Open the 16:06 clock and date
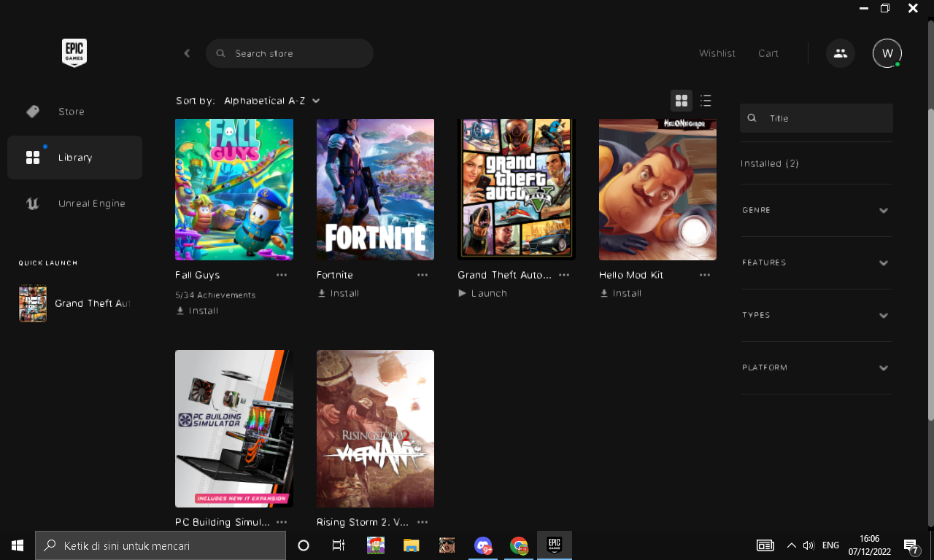Viewport: 934px width, 560px height. [869, 545]
